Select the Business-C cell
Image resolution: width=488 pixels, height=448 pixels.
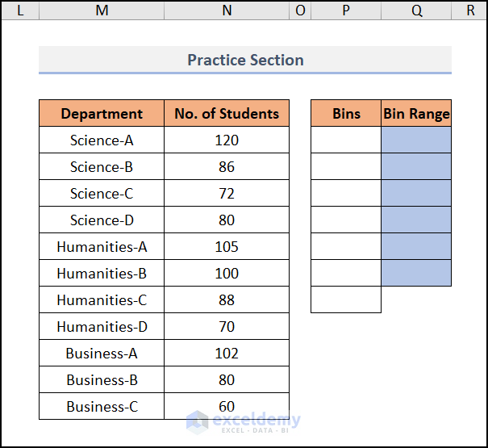[102, 407]
